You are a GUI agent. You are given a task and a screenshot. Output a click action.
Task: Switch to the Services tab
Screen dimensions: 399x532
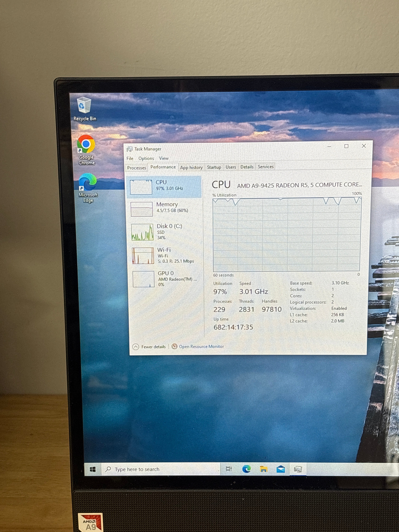point(265,166)
